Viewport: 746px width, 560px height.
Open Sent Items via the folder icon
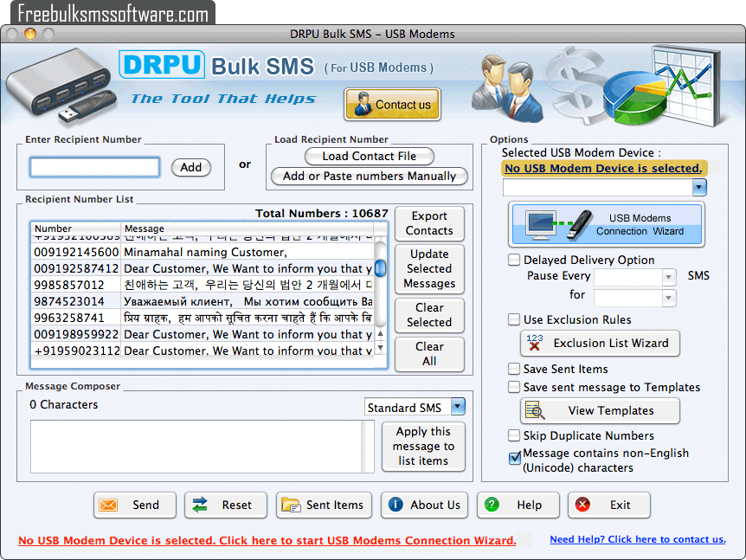tap(324, 505)
